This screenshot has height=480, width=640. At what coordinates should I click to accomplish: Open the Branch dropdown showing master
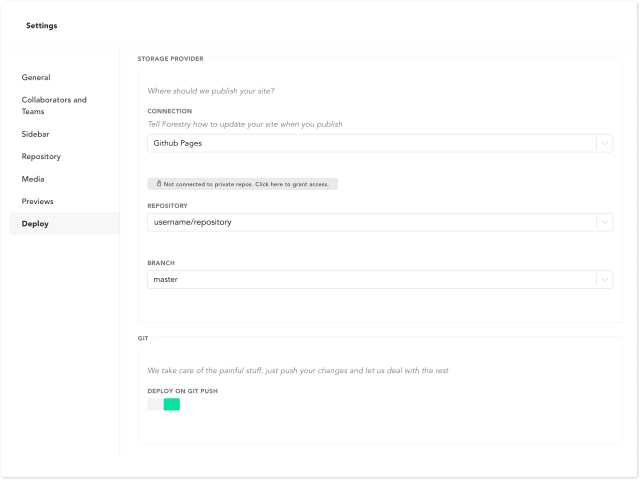[x=380, y=280]
